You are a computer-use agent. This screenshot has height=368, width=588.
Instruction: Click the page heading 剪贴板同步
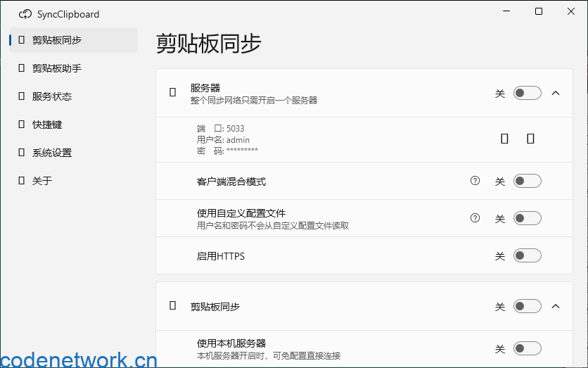pyautogui.click(x=208, y=44)
